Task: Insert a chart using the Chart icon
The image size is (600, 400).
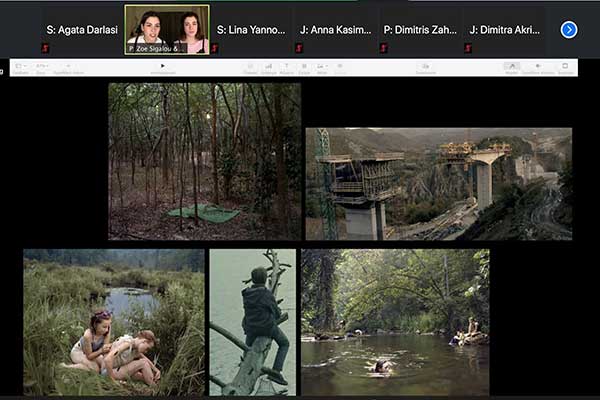Action: point(268,67)
